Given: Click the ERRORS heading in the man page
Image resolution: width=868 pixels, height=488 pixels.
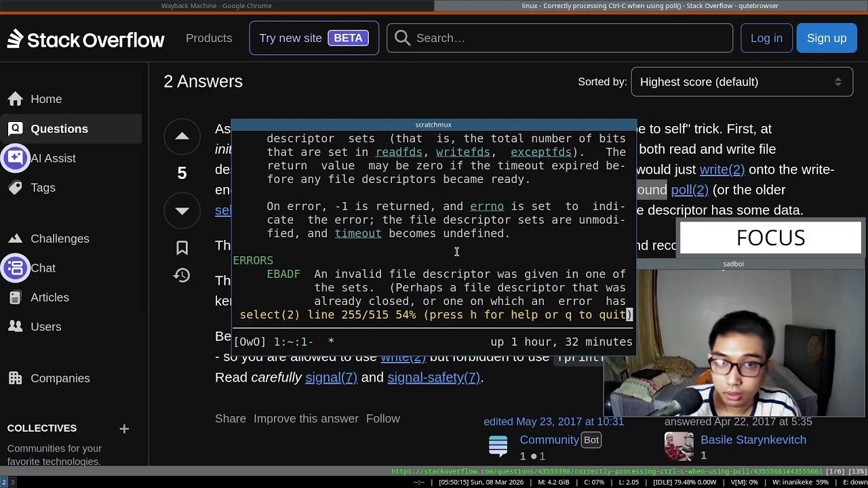Looking at the screenshot, I should coord(253,260).
